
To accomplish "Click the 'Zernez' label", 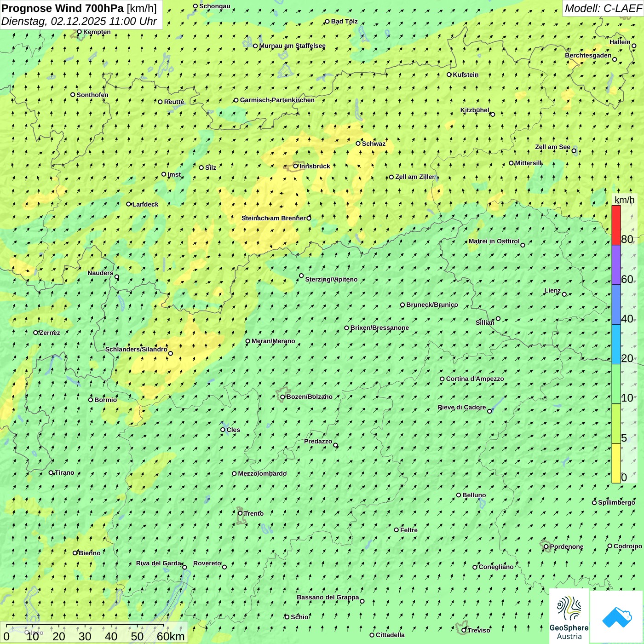I will 50,333.
